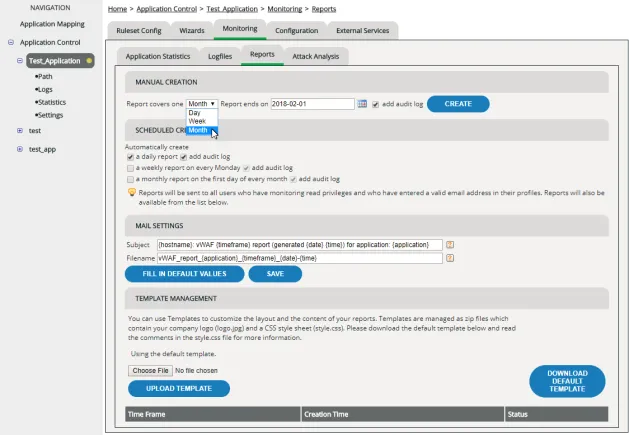Viewport: 629px width, 435px height.
Task: Click the yellow status dot on Test_Application
Action: (89, 61)
